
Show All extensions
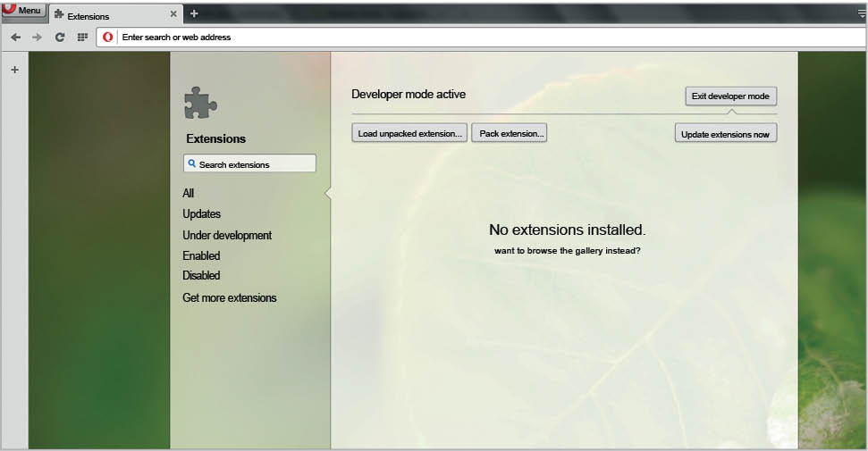(x=189, y=193)
